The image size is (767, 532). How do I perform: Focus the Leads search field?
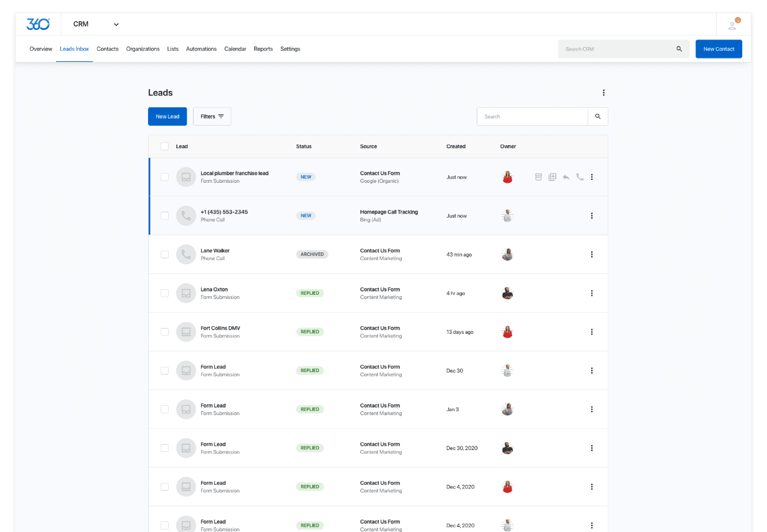point(532,117)
